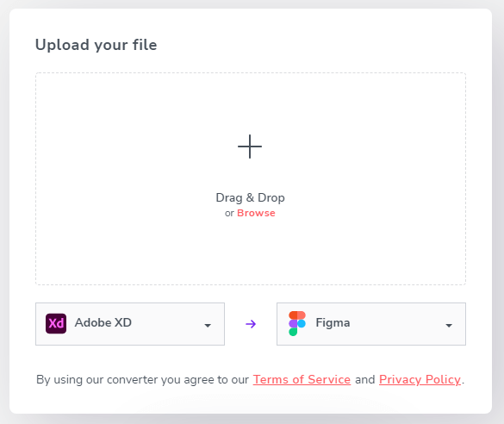
Task: Select the Adobe XD label text
Action: [103, 323]
